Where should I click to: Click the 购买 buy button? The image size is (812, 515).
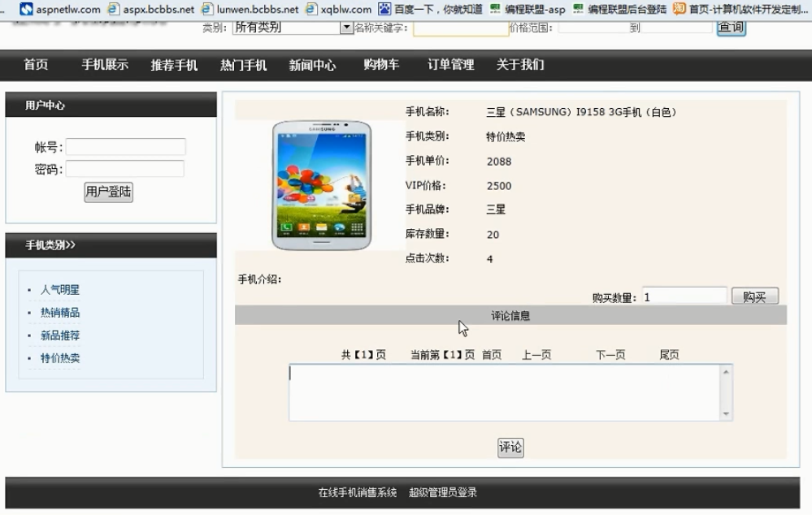tap(755, 296)
